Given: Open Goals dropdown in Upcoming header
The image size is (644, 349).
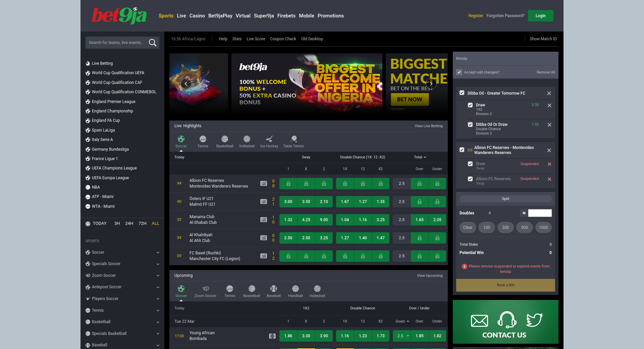Looking at the screenshot, I should (402, 321).
